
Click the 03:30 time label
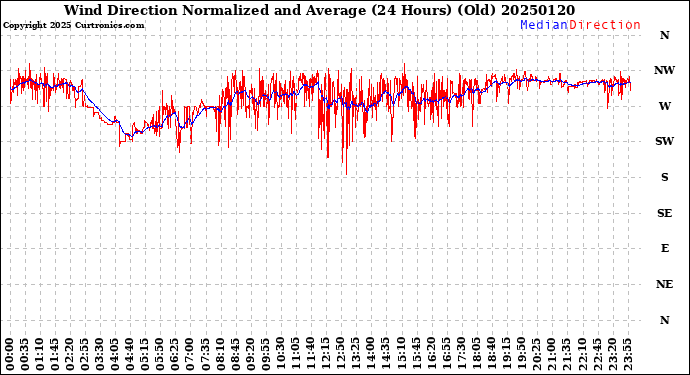pyautogui.click(x=100, y=354)
